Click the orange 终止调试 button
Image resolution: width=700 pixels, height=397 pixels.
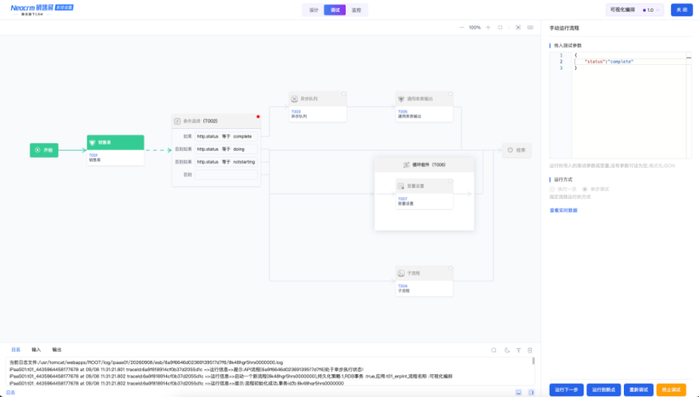pos(671,390)
